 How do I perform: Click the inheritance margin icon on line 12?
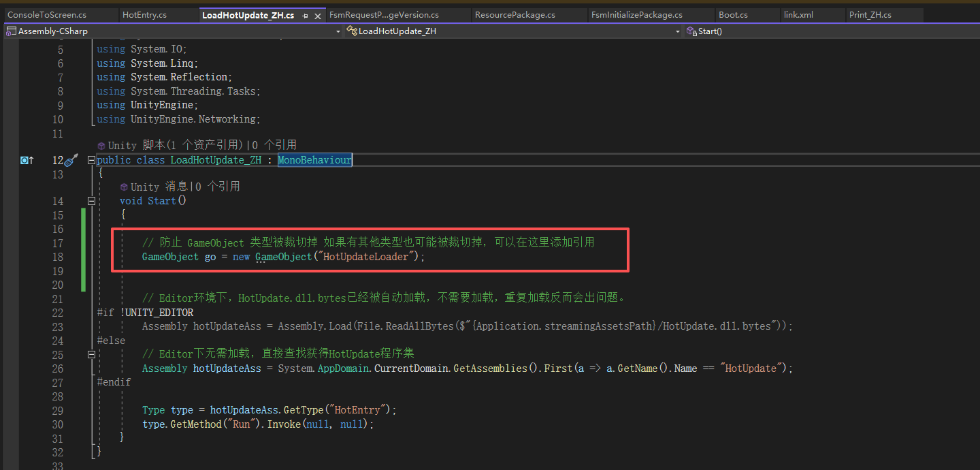[x=27, y=160]
